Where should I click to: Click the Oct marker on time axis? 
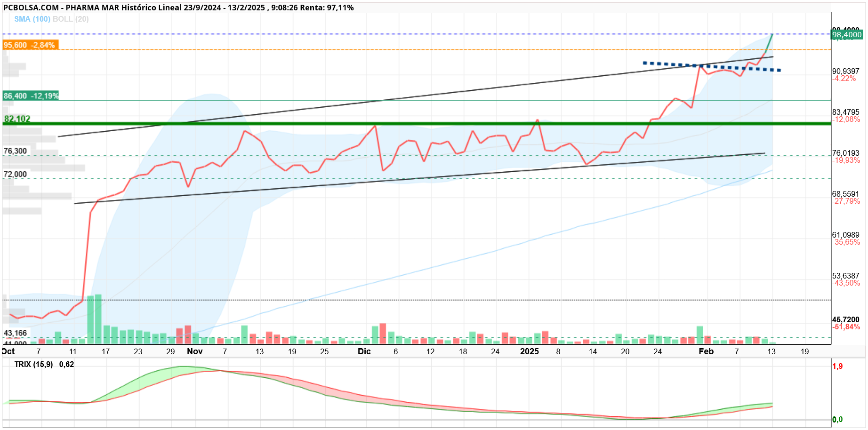coord(8,351)
